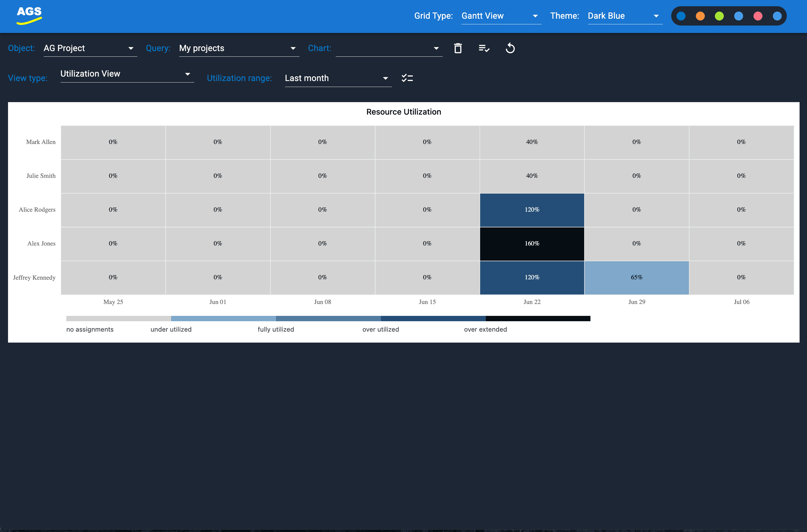Click the over extended legend segment
Screen dimensions: 807x532
(538, 318)
